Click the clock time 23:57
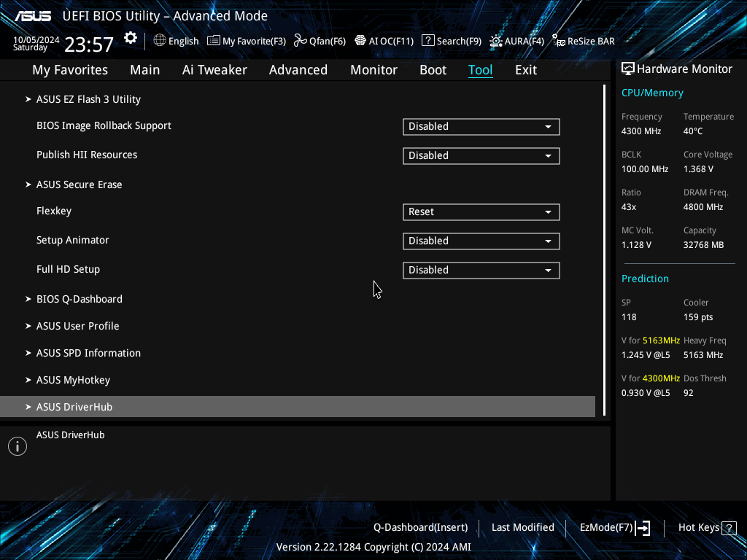 tap(89, 44)
